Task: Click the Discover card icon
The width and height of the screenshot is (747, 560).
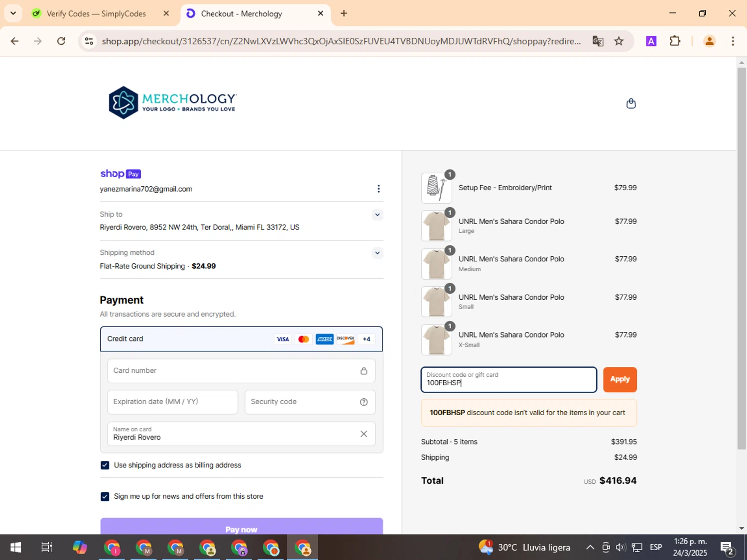Action: [345, 339]
